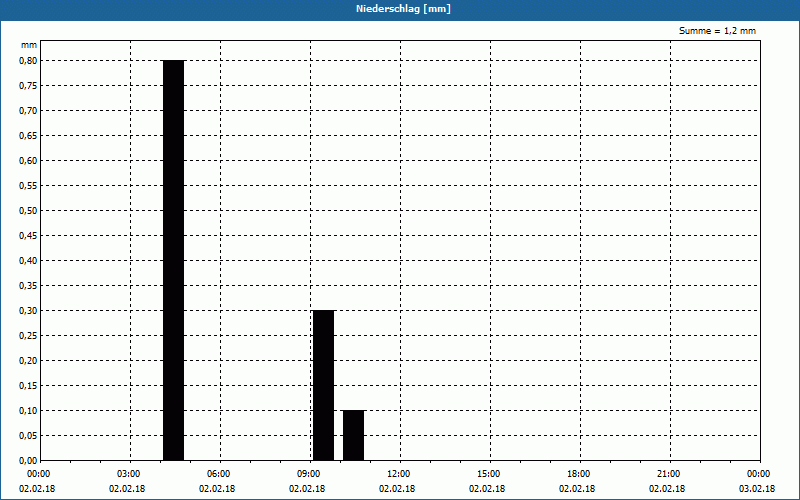Click the 0,10 y-axis value
This screenshot has width=800, height=500.
point(28,411)
